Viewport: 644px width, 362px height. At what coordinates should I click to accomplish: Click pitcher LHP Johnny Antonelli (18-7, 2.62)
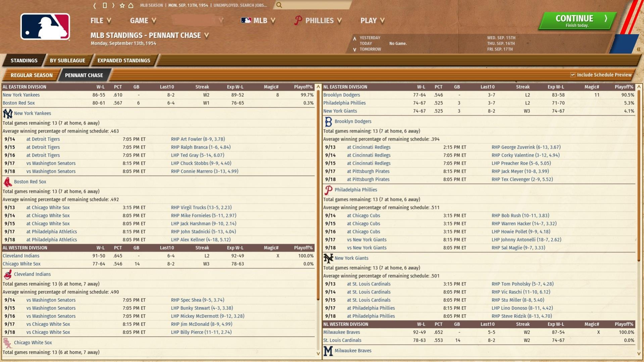coord(527,240)
